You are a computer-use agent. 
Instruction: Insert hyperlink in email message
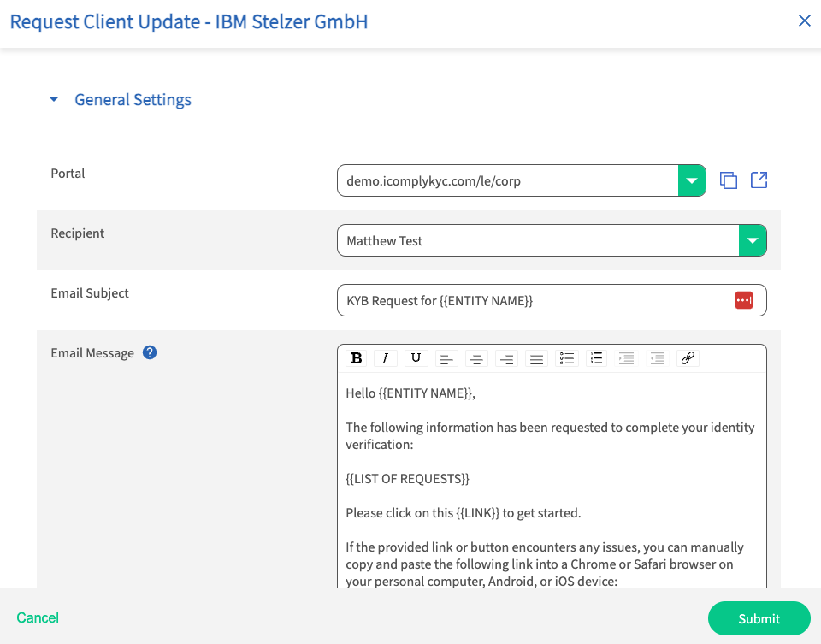point(688,358)
